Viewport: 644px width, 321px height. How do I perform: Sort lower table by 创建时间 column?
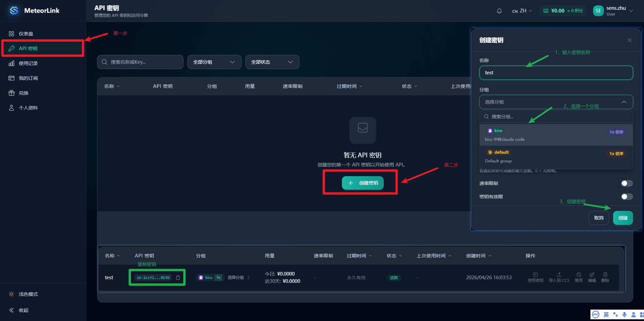click(479, 256)
